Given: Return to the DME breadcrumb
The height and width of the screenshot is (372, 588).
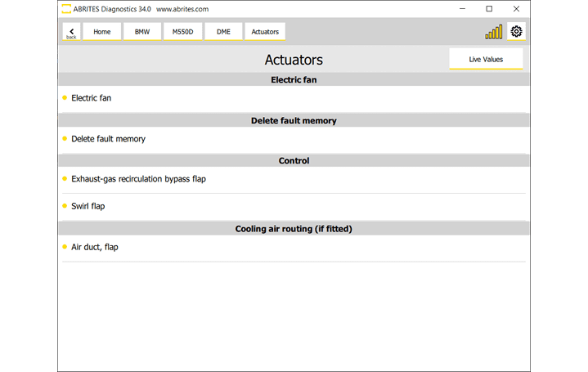Looking at the screenshot, I should [223, 32].
